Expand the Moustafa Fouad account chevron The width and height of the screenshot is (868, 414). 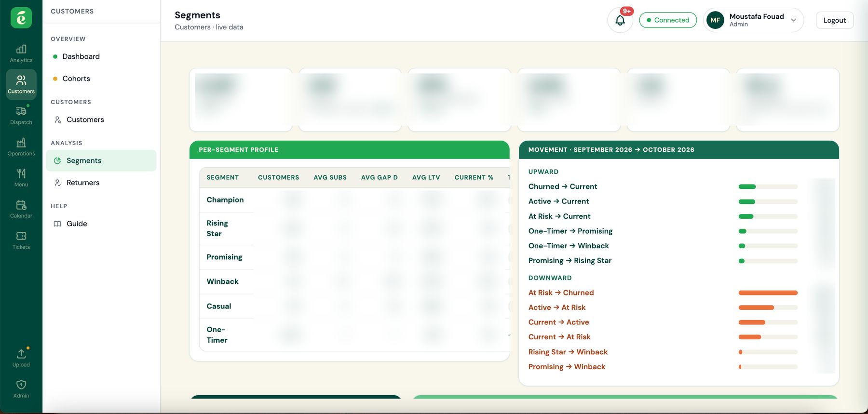(x=793, y=20)
